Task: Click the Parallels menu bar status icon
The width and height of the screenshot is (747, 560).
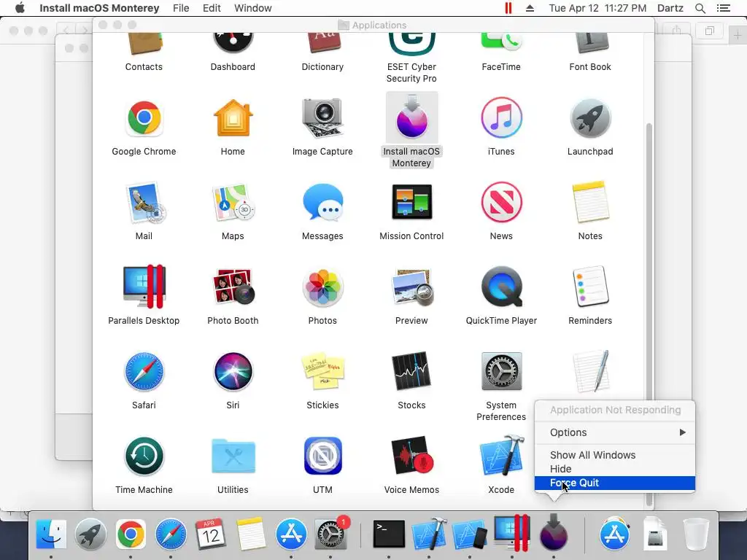Action: pyautogui.click(x=508, y=8)
